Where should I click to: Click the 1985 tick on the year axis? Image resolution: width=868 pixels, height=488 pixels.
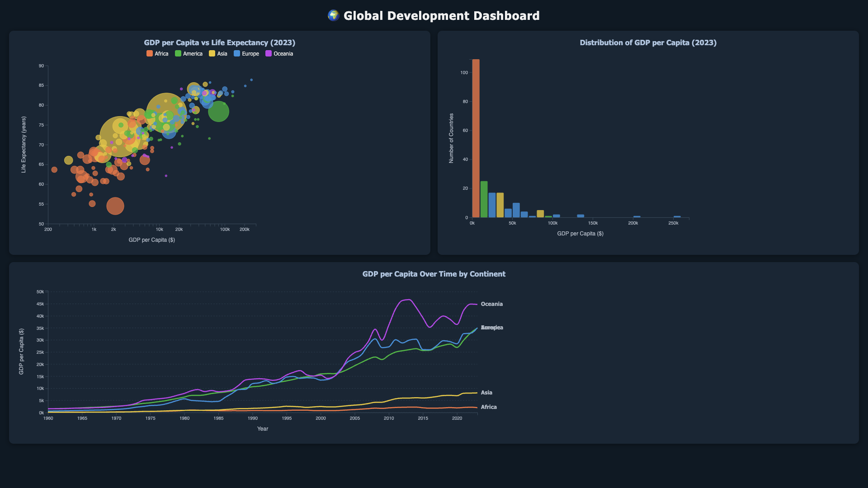(x=218, y=418)
